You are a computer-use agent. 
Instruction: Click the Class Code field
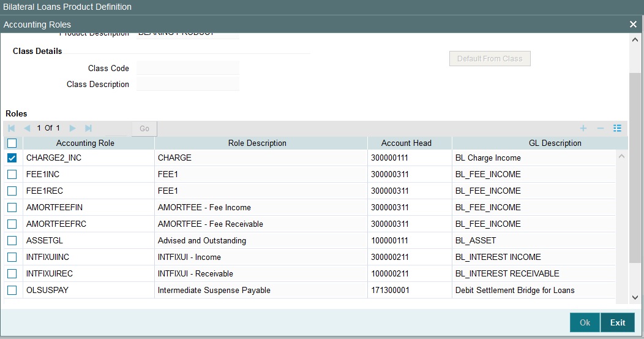pyautogui.click(x=188, y=68)
